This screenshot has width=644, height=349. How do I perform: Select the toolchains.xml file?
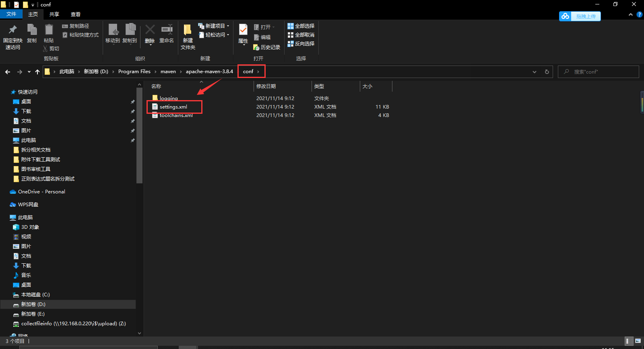click(x=176, y=115)
